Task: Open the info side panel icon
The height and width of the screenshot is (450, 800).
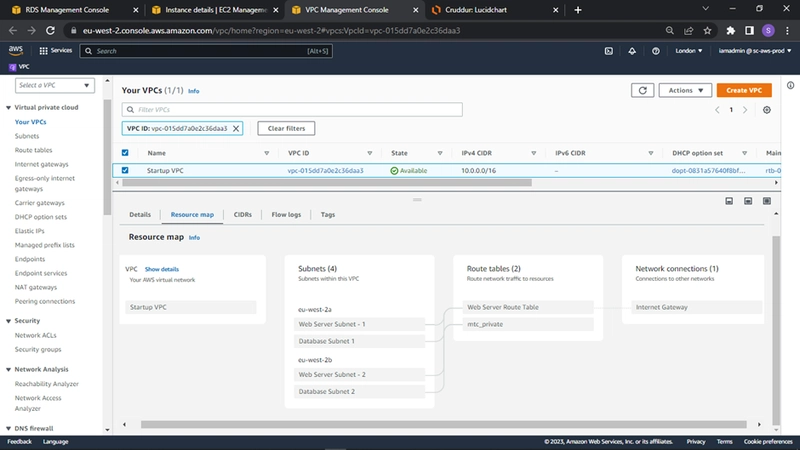Action: point(790,85)
